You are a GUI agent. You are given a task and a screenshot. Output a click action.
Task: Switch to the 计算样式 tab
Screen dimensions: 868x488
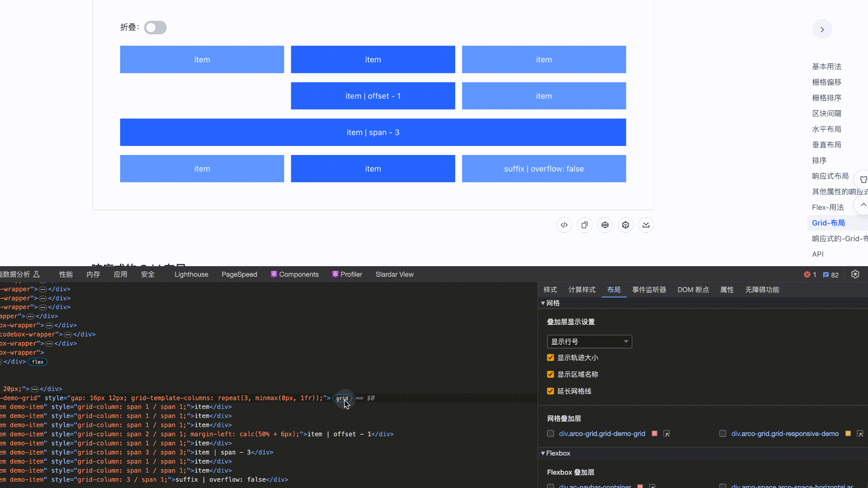coord(582,290)
